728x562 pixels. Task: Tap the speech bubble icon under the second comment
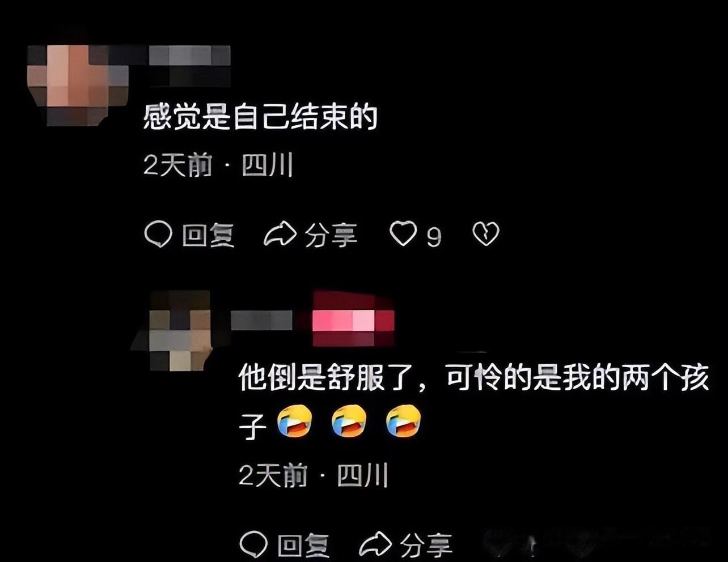[253, 544]
